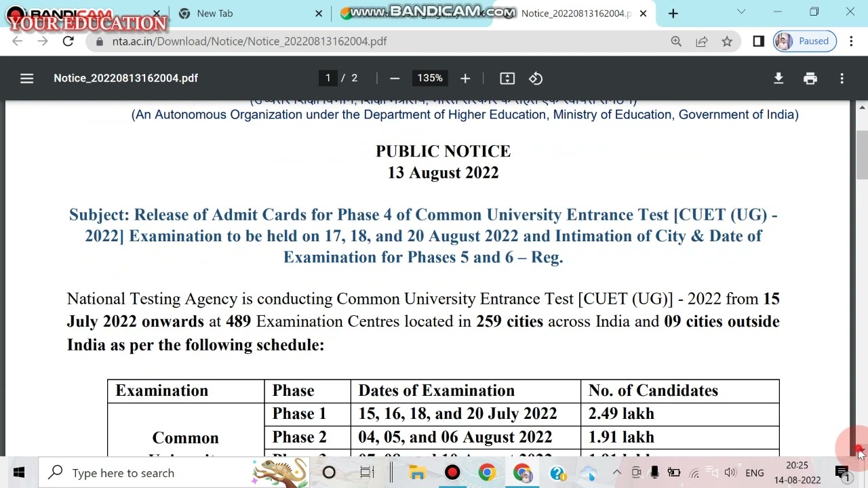Open a new browser tab
This screenshot has width=868, height=488.
[673, 14]
